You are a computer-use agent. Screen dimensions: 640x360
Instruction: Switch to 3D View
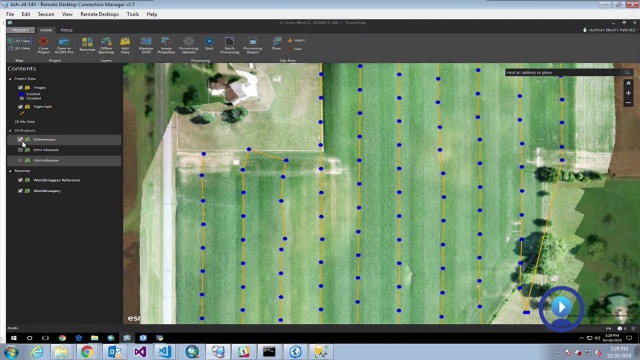click(x=20, y=48)
